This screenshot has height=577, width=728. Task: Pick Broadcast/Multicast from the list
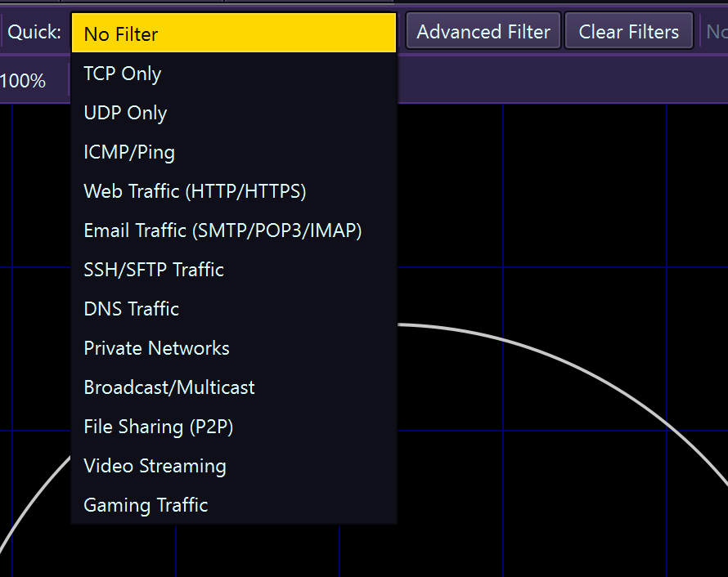point(169,387)
